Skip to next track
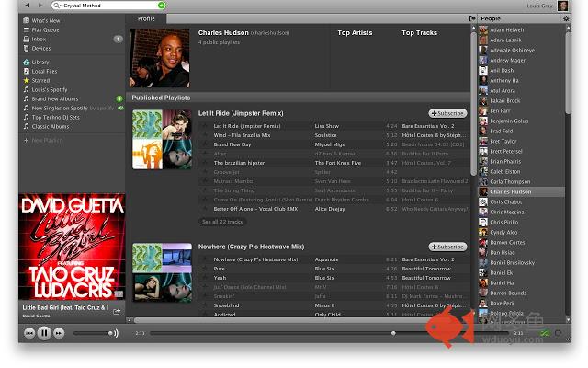The width and height of the screenshot is (588, 368). click(59, 333)
